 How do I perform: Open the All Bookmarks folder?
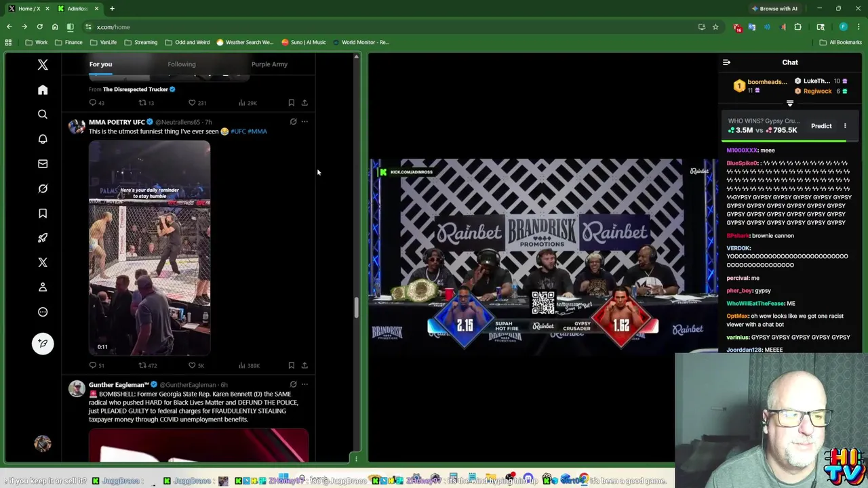[840, 42]
